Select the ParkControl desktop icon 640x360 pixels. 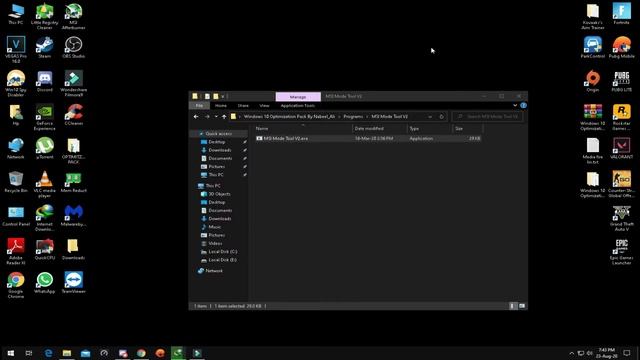point(593,47)
